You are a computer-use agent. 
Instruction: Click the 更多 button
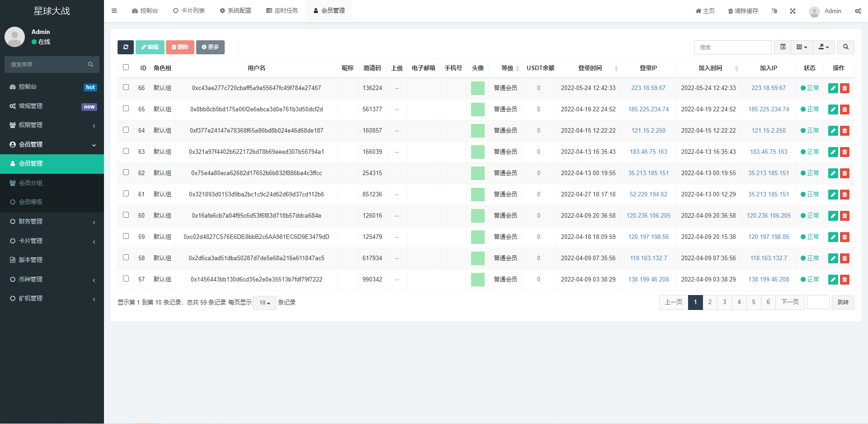(210, 47)
